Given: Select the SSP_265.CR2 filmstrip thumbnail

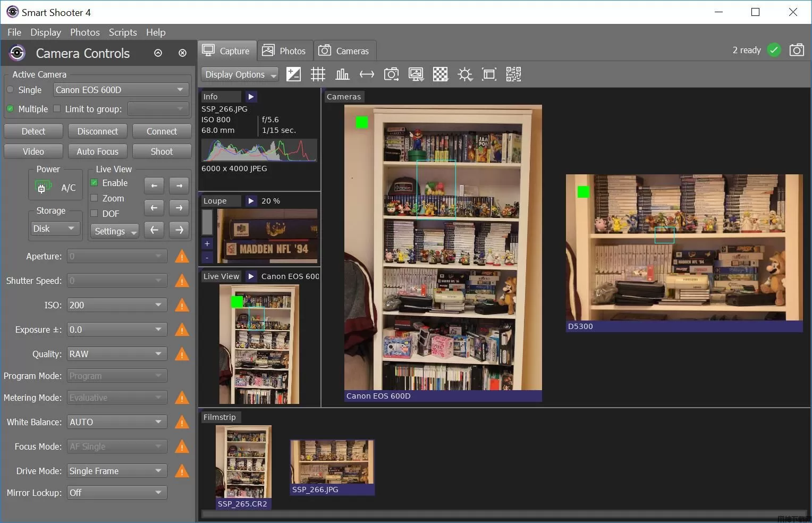Looking at the screenshot, I should [243, 462].
